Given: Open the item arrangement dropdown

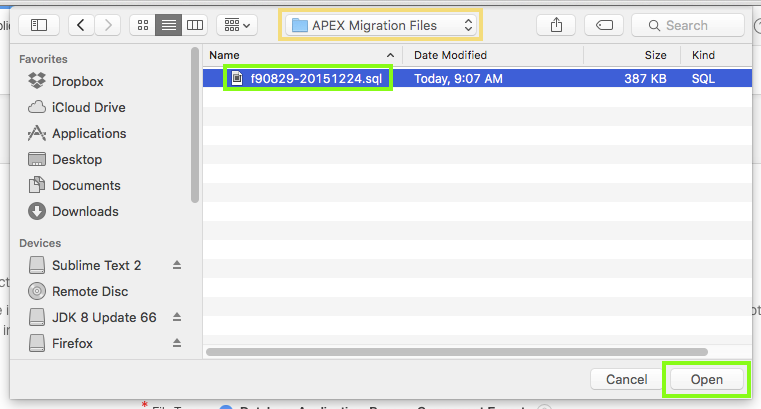Looking at the screenshot, I should pyautogui.click(x=236, y=25).
